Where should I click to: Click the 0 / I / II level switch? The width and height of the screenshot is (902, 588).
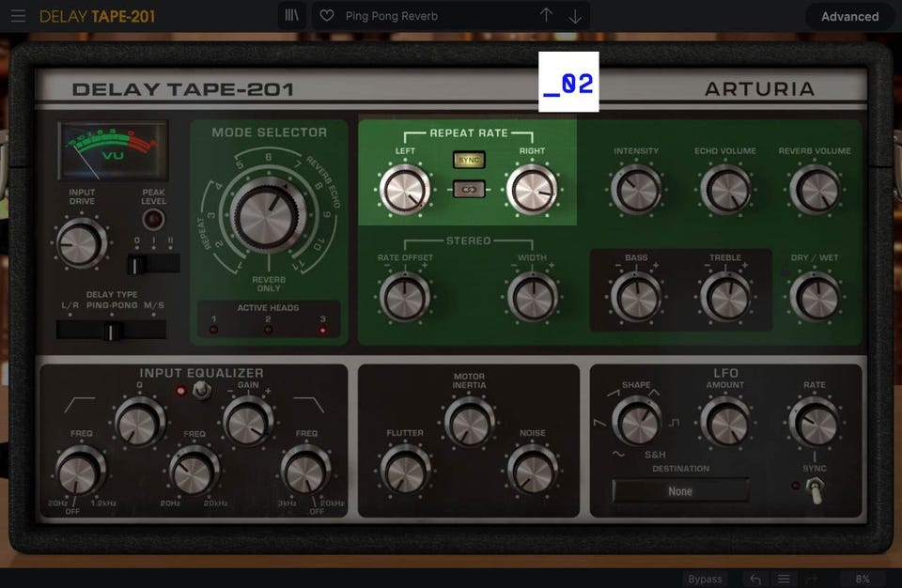click(153, 265)
